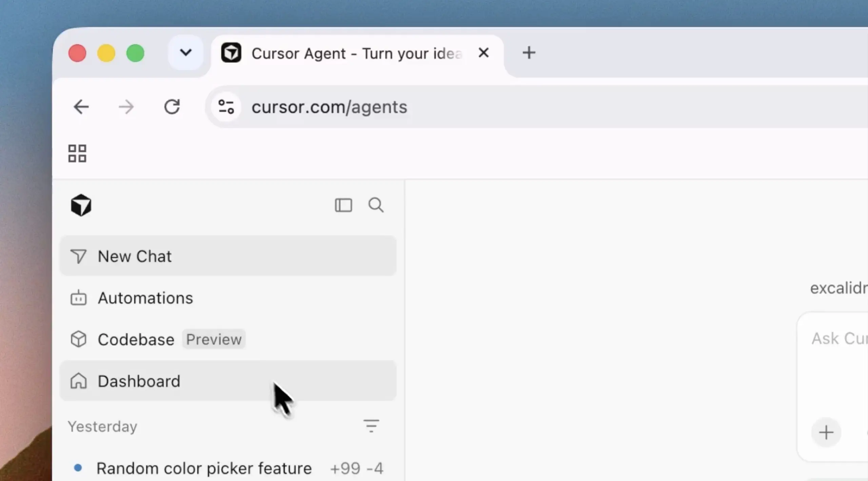View site information icon in address bar

click(x=226, y=107)
